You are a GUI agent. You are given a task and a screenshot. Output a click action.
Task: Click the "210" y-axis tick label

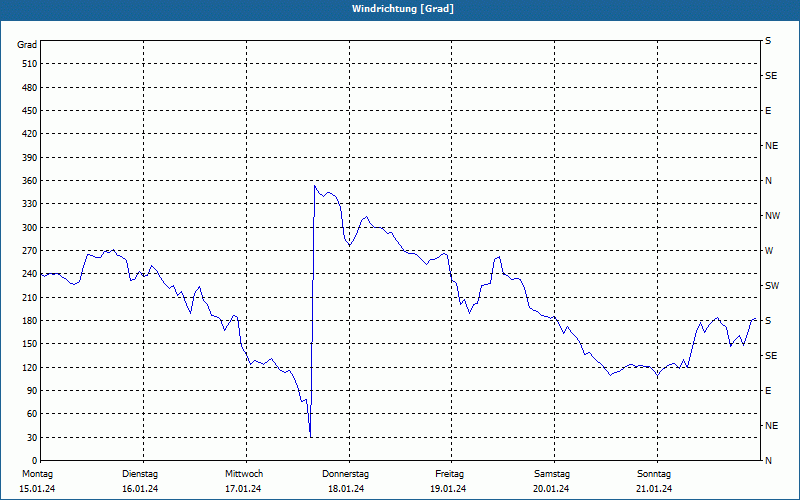(30, 297)
